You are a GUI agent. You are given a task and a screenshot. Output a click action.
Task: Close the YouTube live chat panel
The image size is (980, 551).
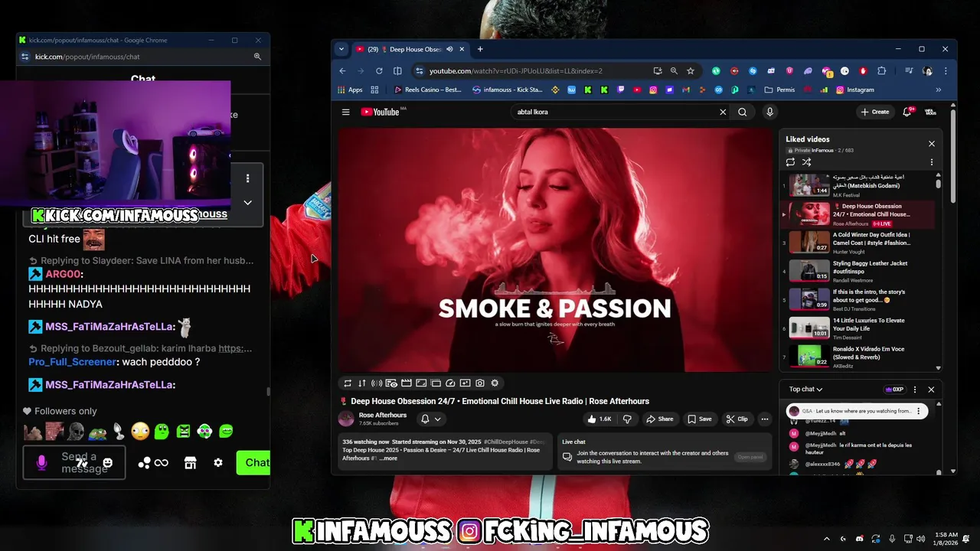[x=931, y=390]
